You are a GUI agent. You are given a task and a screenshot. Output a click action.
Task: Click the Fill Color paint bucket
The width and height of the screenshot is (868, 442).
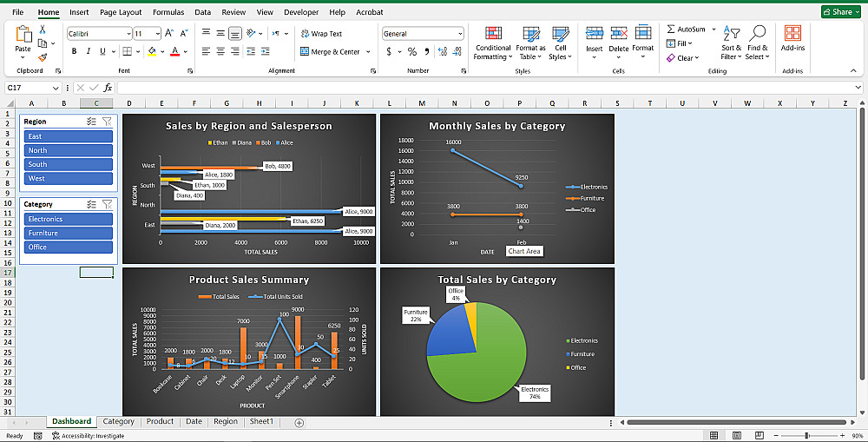tap(152, 51)
